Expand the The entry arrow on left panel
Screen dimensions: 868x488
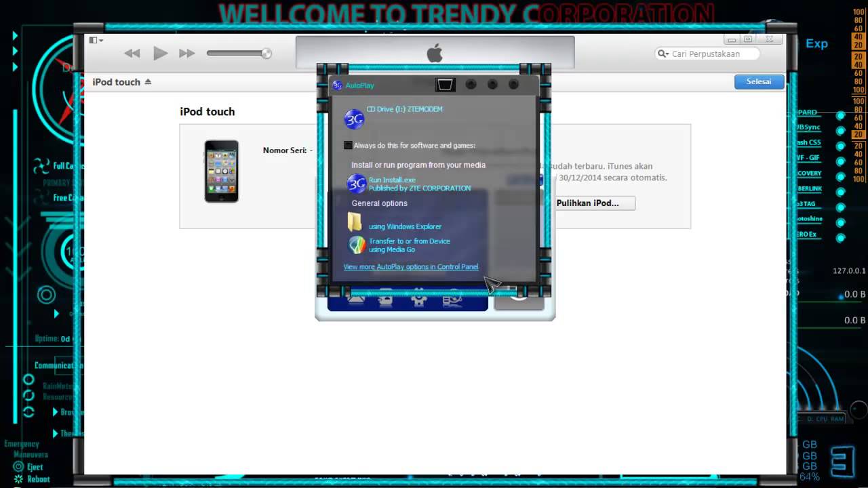56,434
